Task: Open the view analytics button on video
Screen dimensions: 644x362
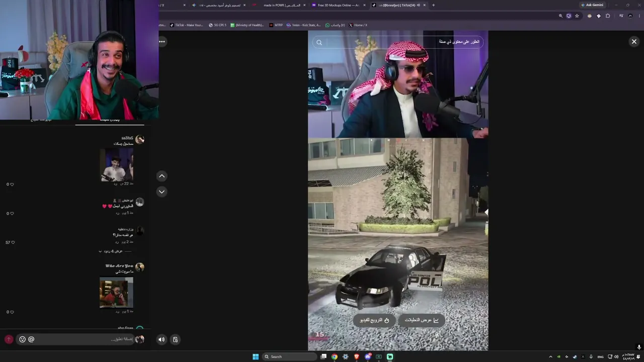Action: point(422,320)
